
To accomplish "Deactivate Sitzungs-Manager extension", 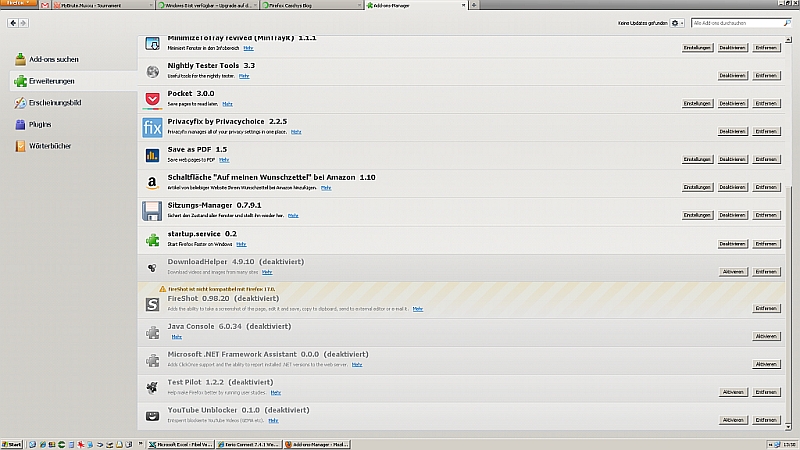I will (732, 215).
